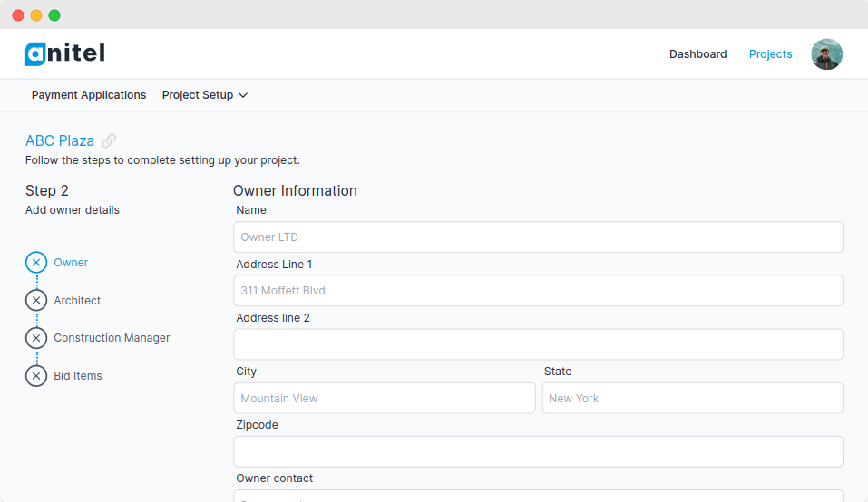Click the Add owner details text

coord(73,210)
